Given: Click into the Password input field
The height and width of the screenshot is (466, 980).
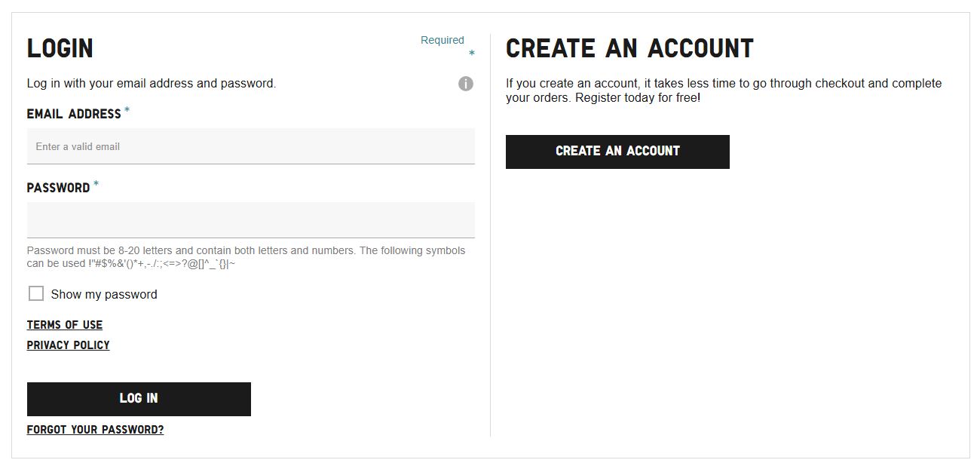Looking at the screenshot, I should click(x=250, y=219).
